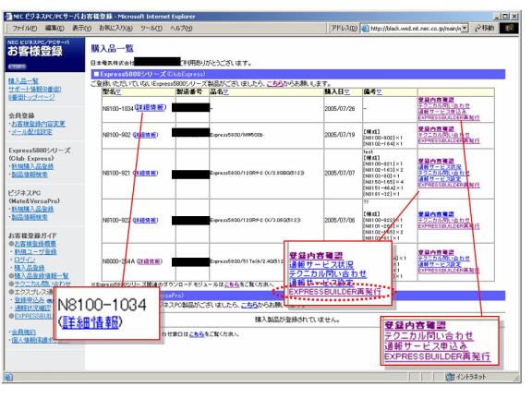Open the address bar dropdown arrow
Screen dimensions: 532x399
point(465,28)
